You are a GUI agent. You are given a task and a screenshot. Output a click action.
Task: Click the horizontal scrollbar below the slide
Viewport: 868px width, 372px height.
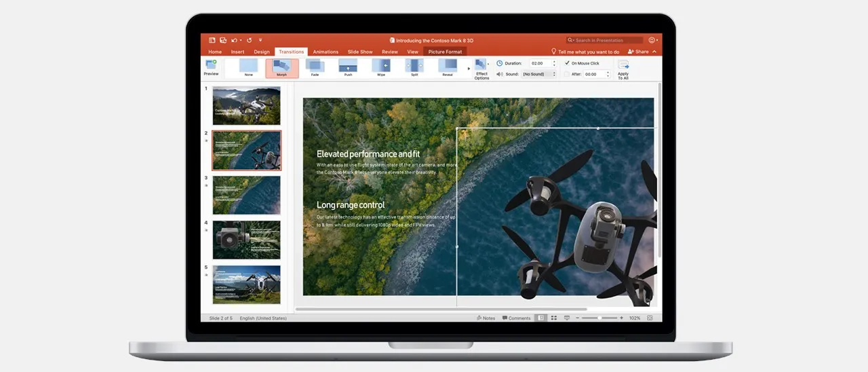coord(441,309)
